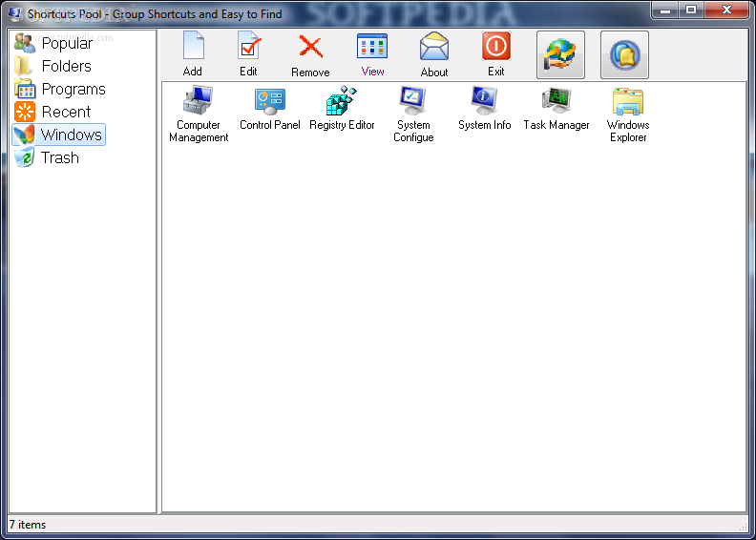Select the Windows group
756x540 pixels.
point(58,135)
